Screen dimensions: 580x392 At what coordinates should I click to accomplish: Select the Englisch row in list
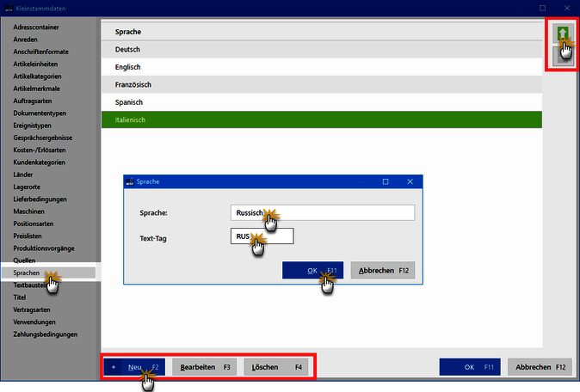pyautogui.click(x=322, y=67)
